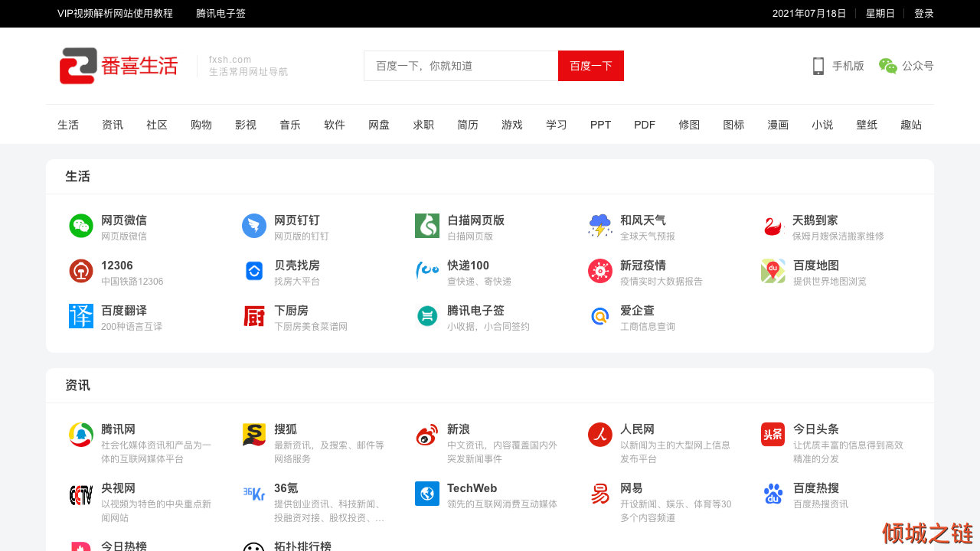Open the 手机版 phone icon
This screenshot has height=551, width=980.
click(818, 66)
